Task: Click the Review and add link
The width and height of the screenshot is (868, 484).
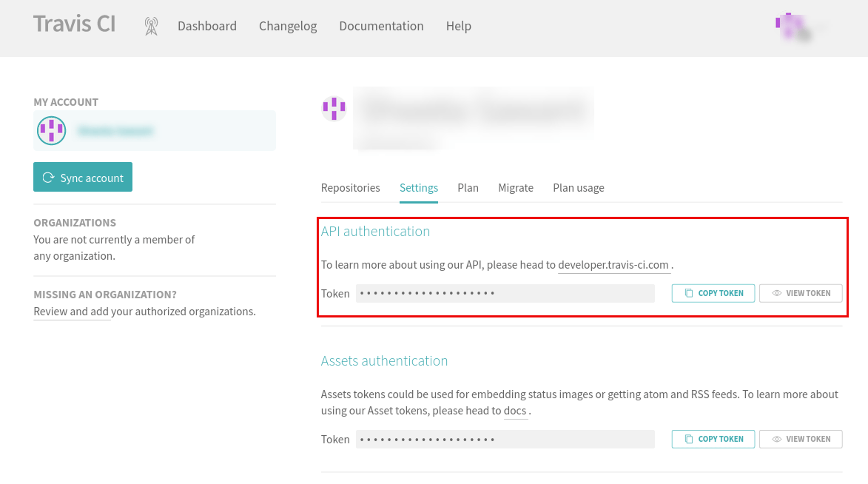Action: (x=71, y=311)
